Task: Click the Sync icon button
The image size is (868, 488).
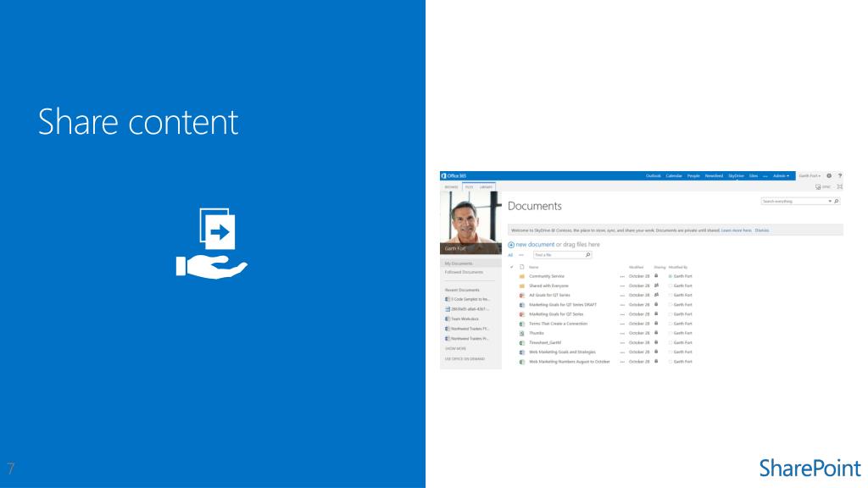Action: point(818,187)
